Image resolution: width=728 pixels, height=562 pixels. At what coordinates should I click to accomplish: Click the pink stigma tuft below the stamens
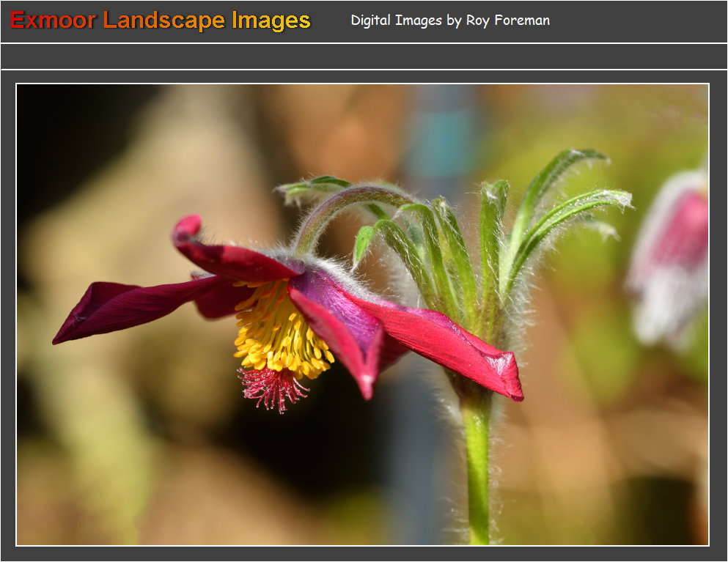tap(274, 387)
